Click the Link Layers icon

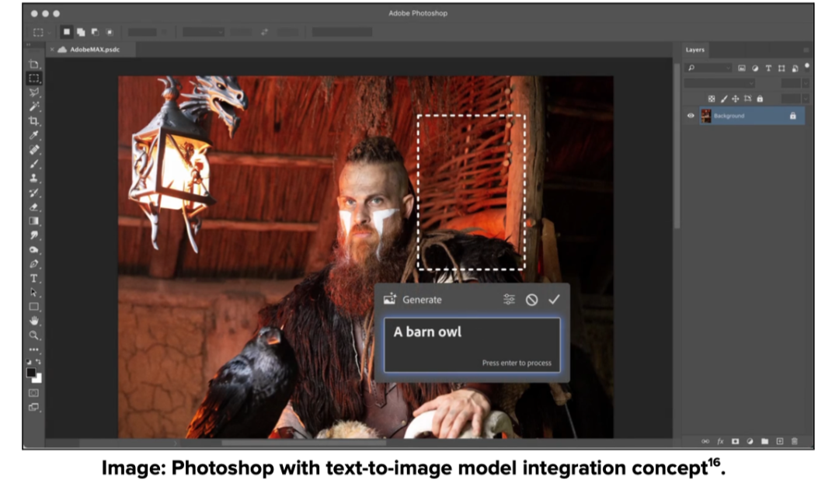click(x=705, y=441)
